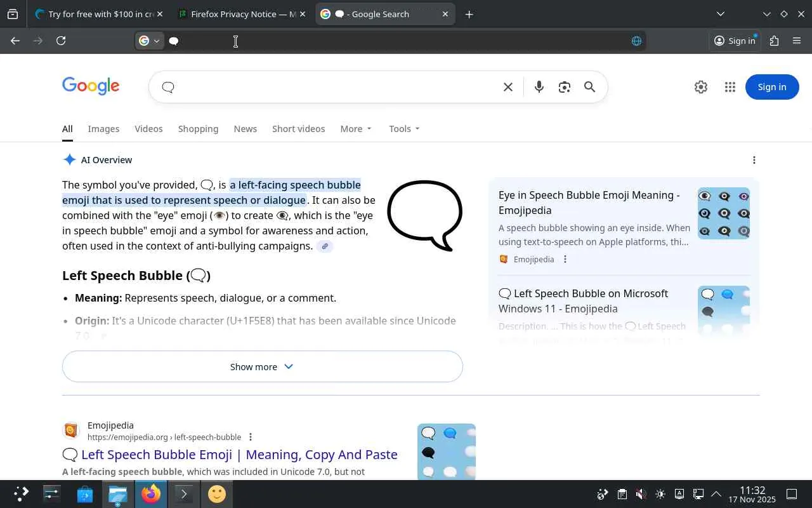Click the Firefox account Sign in button
This screenshot has width=812, height=508.
735,41
